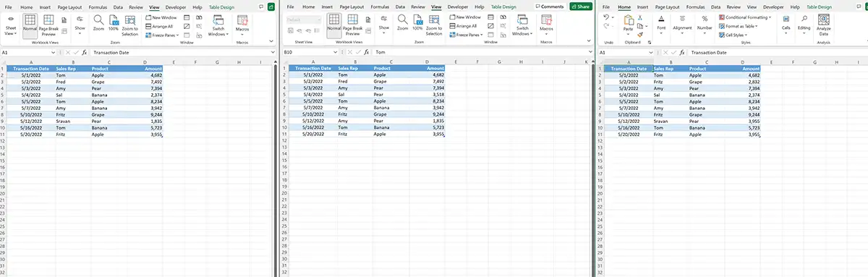
Task: Toggle Split window in left window
Action: (187, 17)
